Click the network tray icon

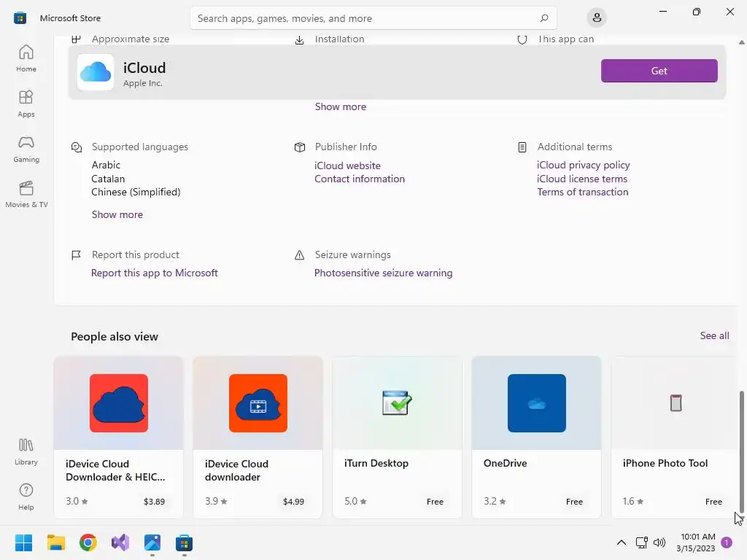642,542
